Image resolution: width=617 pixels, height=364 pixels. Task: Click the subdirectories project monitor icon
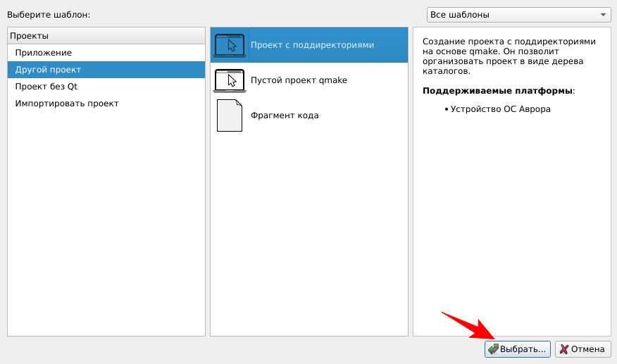click(230, 45)
